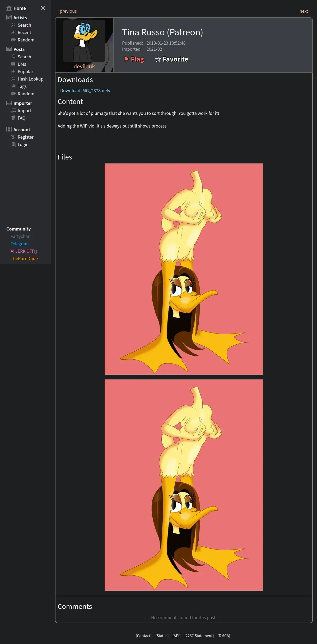Viewport: 317px width, 644px height.
Task: Click the hash icon beside Tags
Action: point(14,86)
